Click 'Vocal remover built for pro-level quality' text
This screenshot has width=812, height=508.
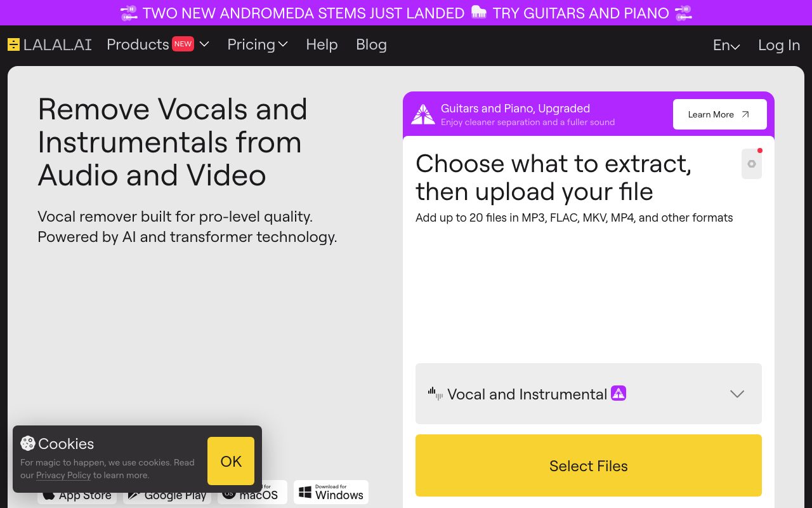point(175,217)
